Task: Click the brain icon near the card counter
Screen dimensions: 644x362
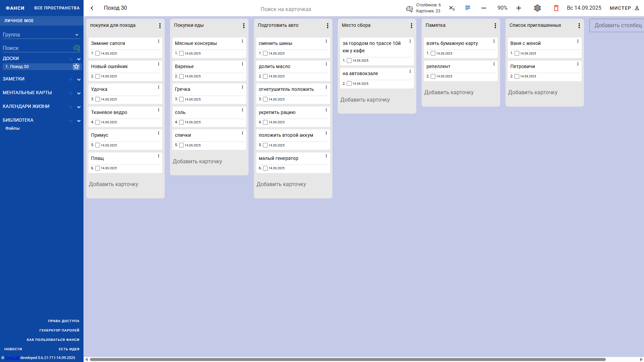Action: pos(409,8)
